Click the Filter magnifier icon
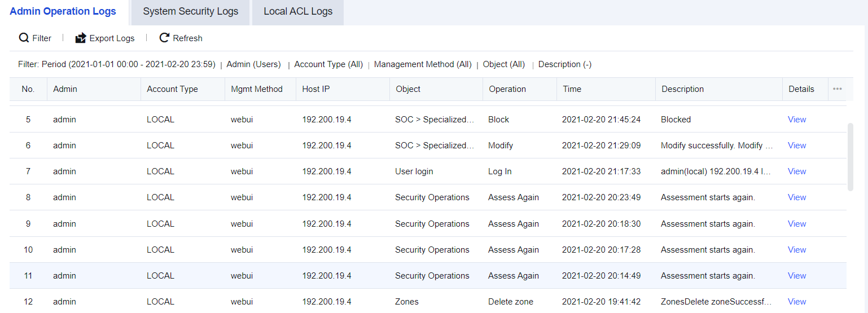This screenshot has height=313, width=868. 24,38
